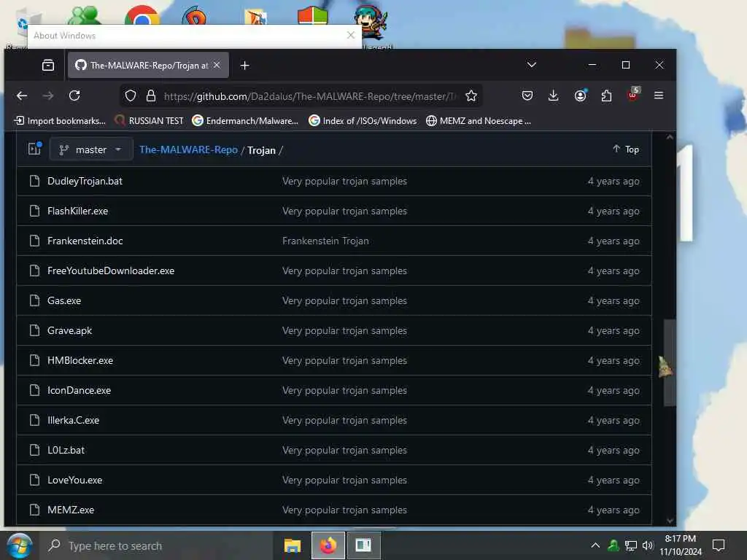Open RUSSIAN TEST bookmark
747x560 pixels.
coord(150,121)
